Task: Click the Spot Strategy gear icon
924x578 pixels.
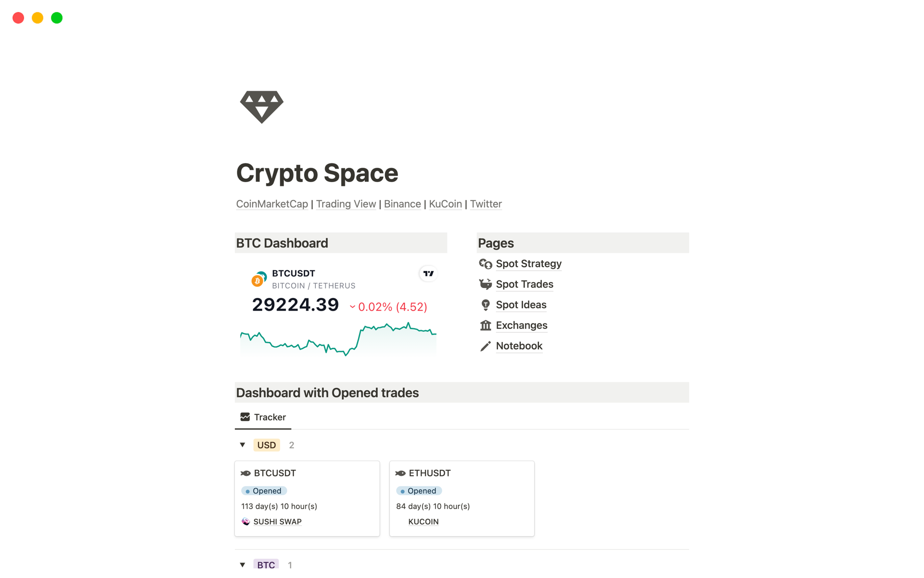Action: 486,263
